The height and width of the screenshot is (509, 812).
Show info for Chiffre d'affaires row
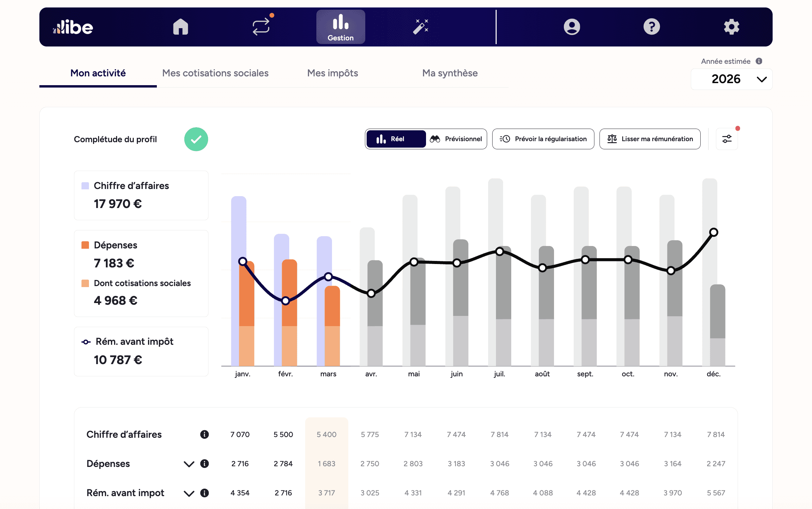pos(204,434)
